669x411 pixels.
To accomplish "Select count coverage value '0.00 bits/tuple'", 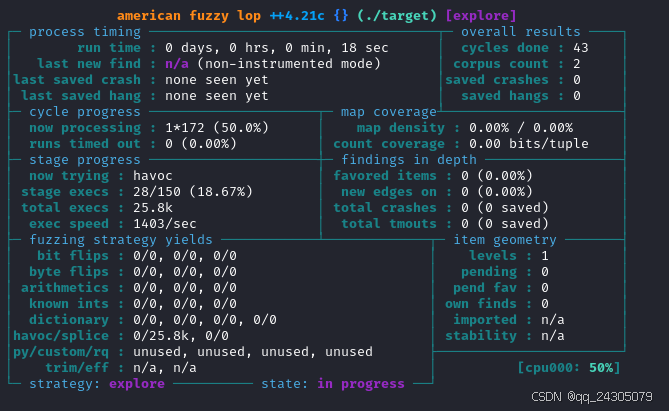I will click(x=529, y=144).
